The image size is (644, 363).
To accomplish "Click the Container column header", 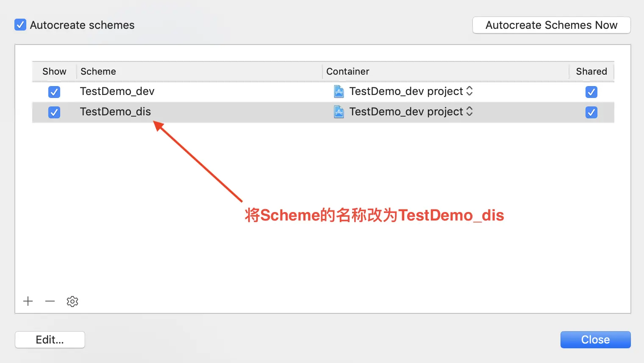I will coord(347,71).
